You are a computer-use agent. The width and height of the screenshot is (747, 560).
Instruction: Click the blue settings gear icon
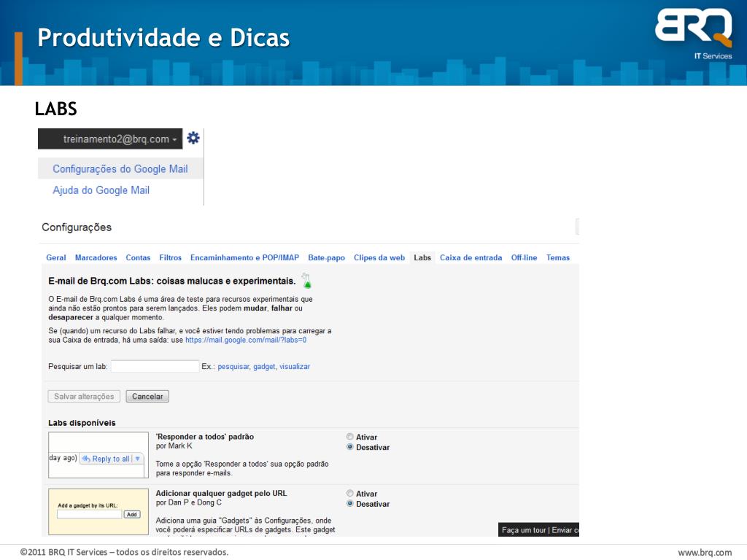click(x=193, y=138)
